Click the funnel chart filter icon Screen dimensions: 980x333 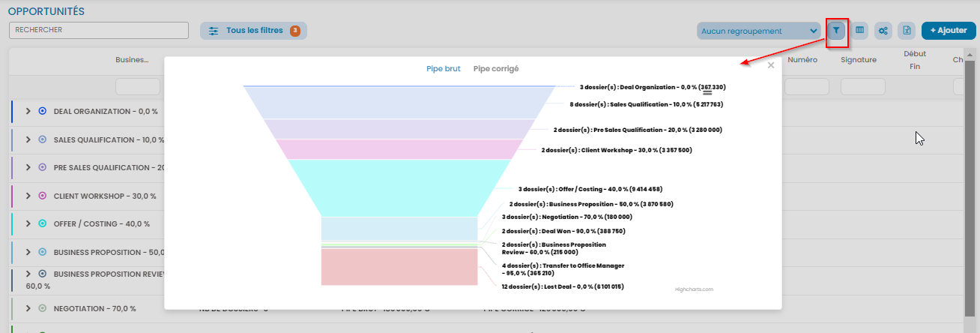coord(837,31)
